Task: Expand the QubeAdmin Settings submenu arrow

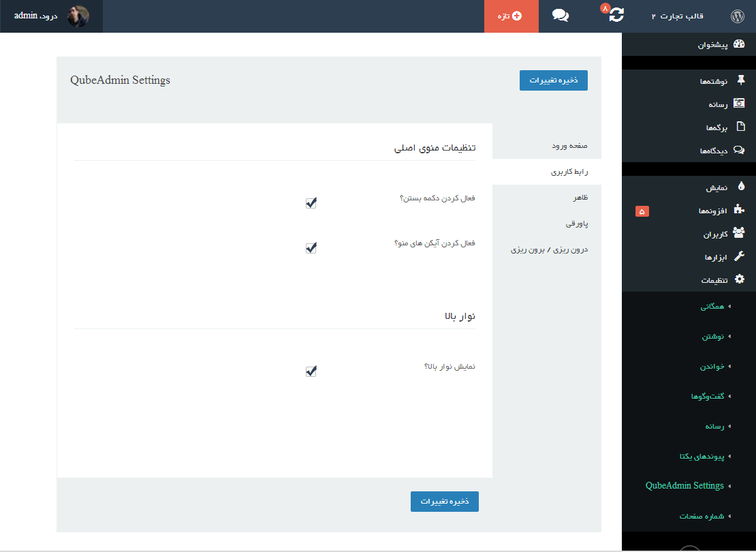Action: point(729,486)
